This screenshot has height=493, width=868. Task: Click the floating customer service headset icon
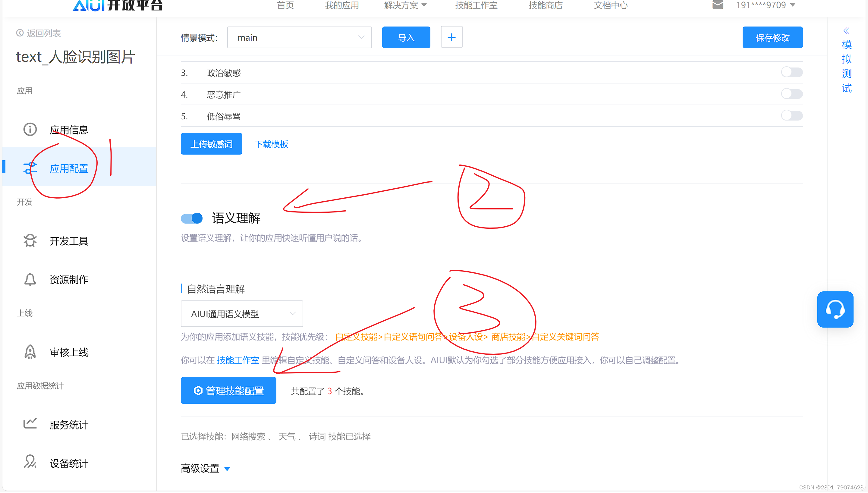(835, 309)
